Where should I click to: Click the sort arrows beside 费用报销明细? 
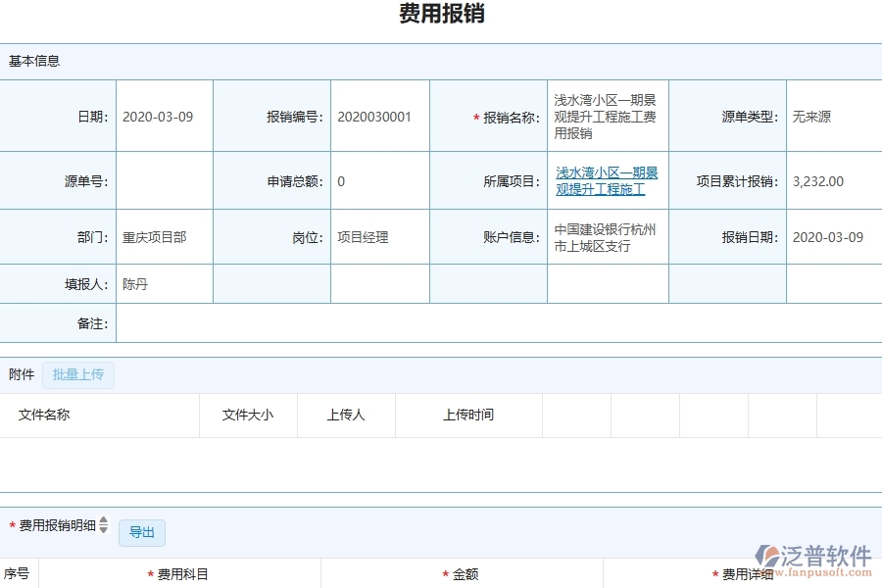click(x=103, y=526)
